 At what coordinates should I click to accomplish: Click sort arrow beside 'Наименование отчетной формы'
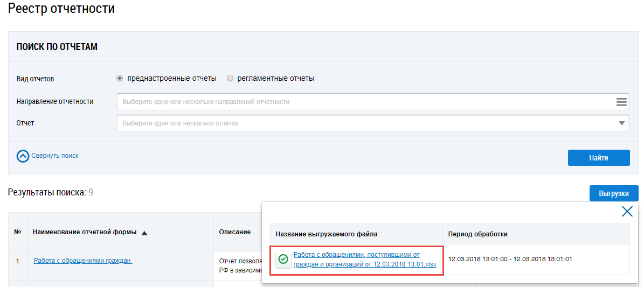144,233
